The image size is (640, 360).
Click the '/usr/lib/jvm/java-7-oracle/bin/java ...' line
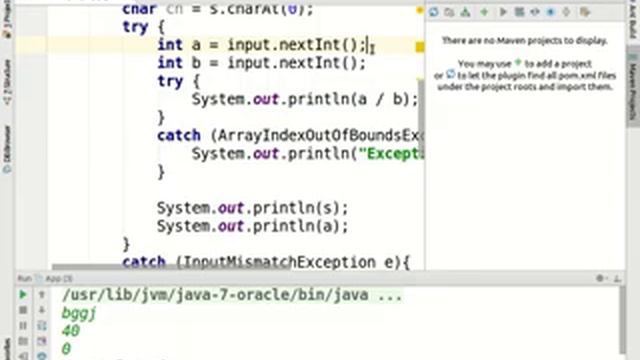click(x=232, y=295)
